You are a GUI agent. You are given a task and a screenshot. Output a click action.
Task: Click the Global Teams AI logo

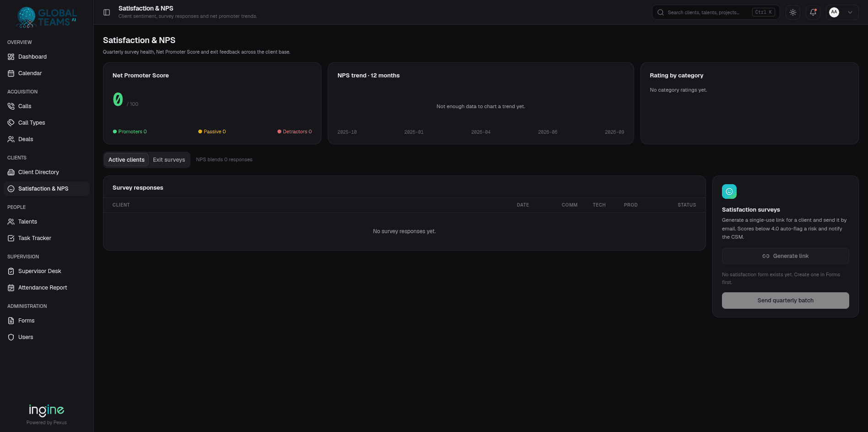coord(46,18)
